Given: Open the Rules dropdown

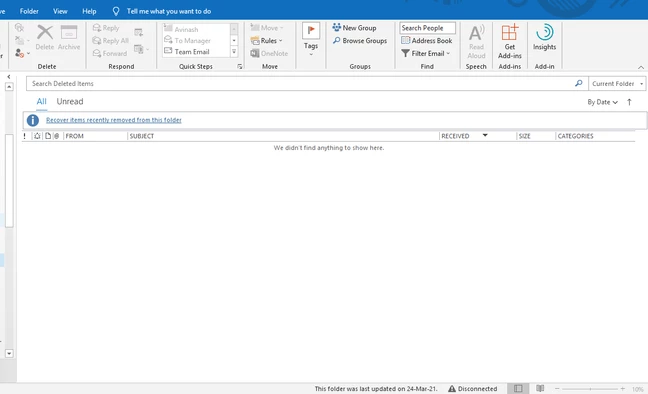Looking at the screenshot, I should (x=266, y=41).
